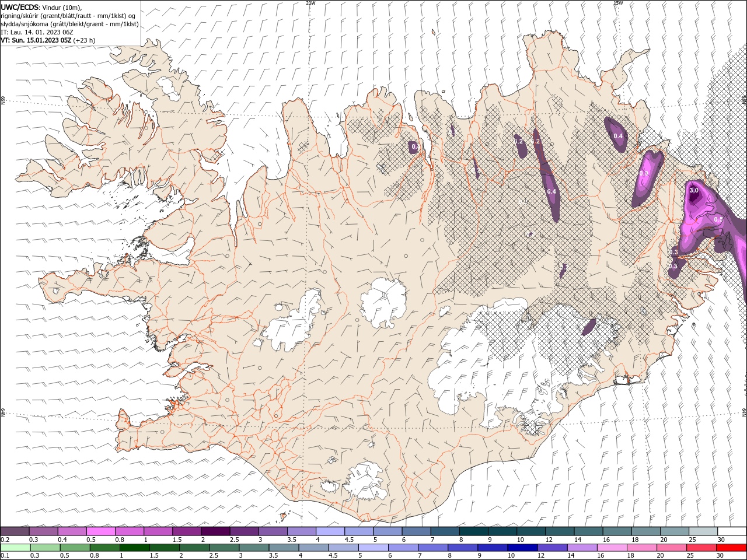
Task: Choose the lower legend swatch starting at 2.5
Action: point(224,548)
